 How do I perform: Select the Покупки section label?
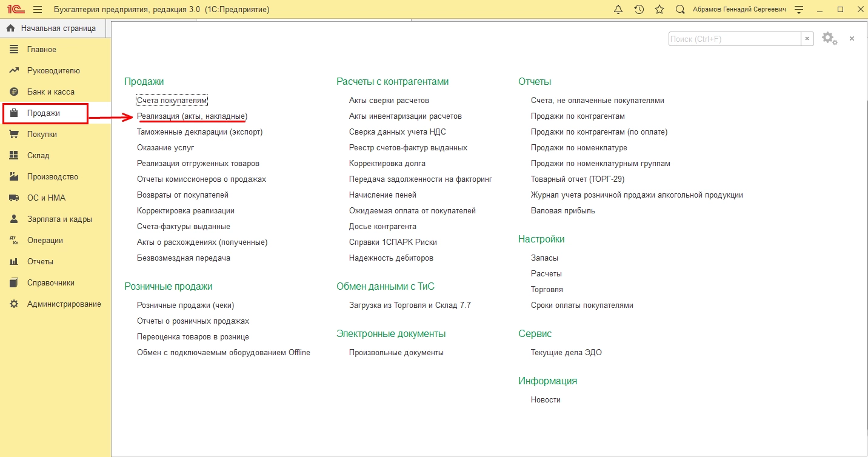point(42,134)
